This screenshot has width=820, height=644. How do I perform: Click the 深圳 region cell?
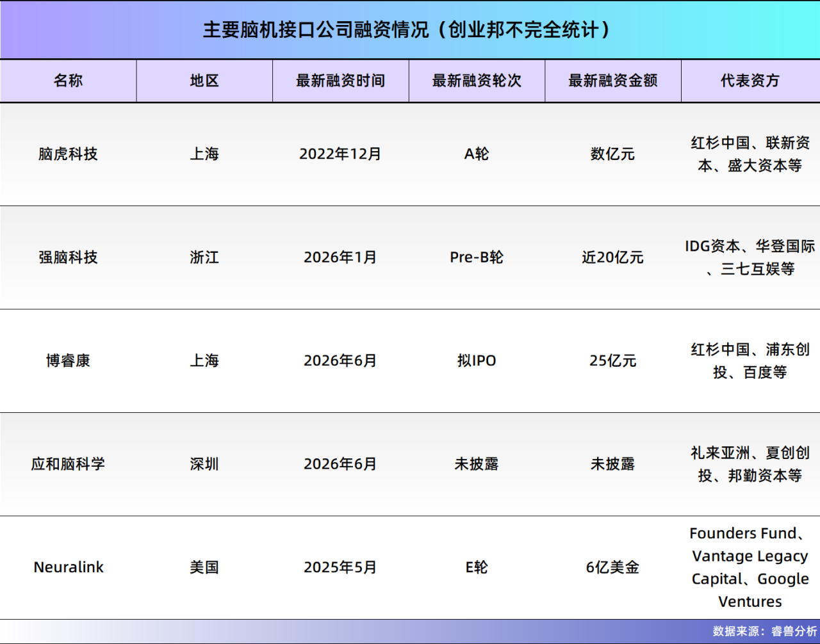click(204, 464)
